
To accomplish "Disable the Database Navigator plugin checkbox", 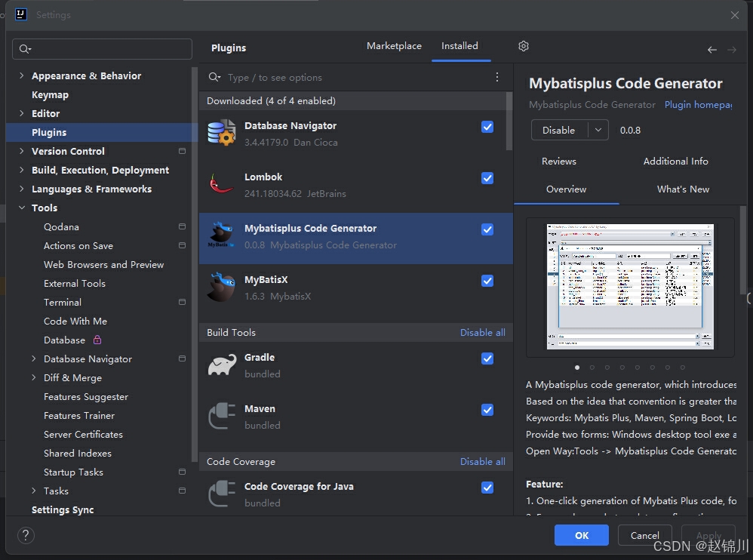I will pyautogui.click(x=487, y=127).
